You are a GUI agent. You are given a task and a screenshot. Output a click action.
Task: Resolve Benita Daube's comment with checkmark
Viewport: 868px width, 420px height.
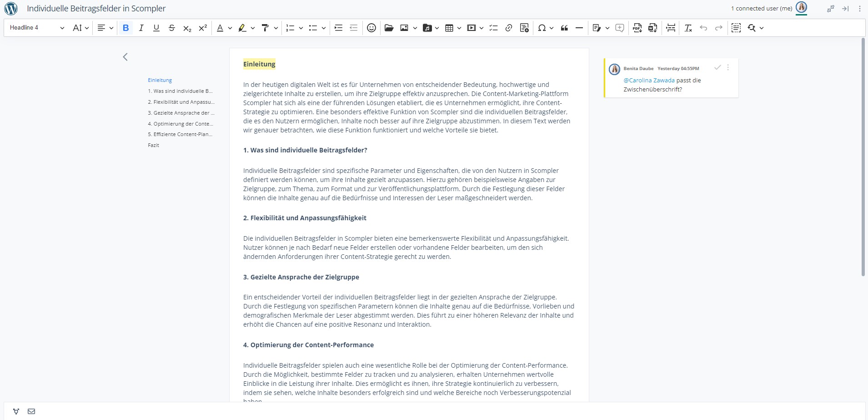pyautogui.click(x=717, y=67)
